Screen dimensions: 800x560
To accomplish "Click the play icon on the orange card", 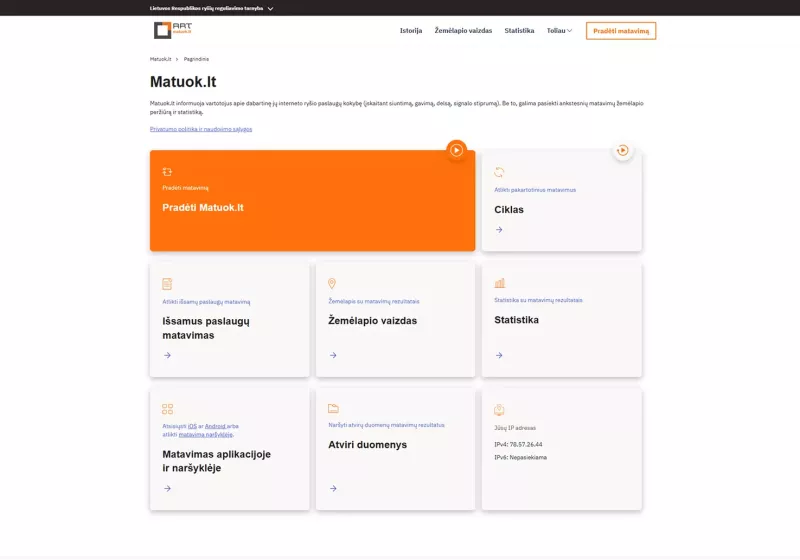I will coord(457,150).
